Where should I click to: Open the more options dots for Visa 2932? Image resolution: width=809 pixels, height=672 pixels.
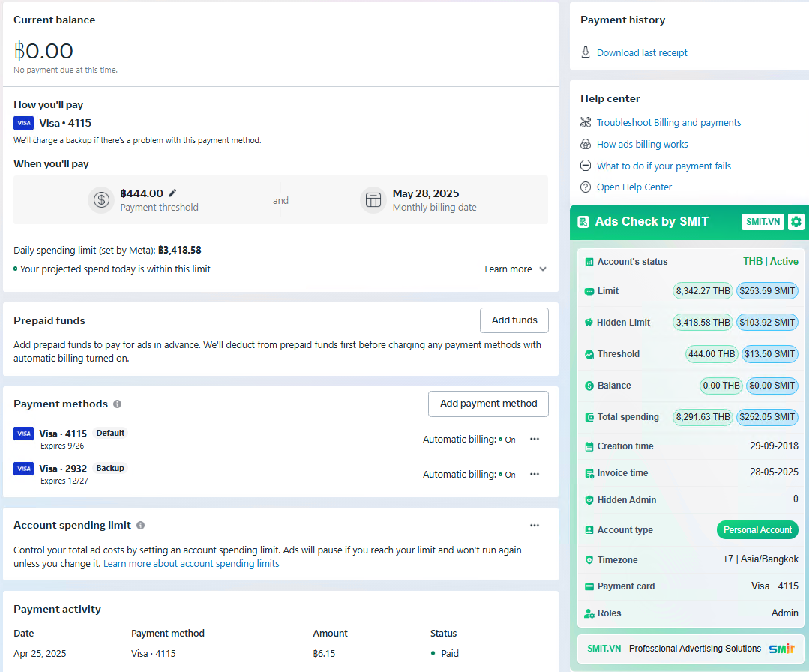pos(535,474)
